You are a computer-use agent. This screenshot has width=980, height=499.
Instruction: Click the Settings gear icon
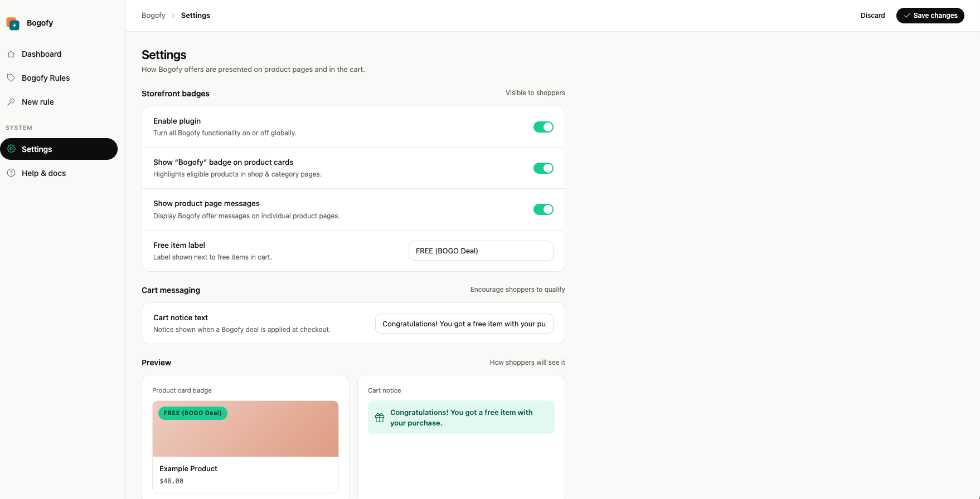[11, 149]
